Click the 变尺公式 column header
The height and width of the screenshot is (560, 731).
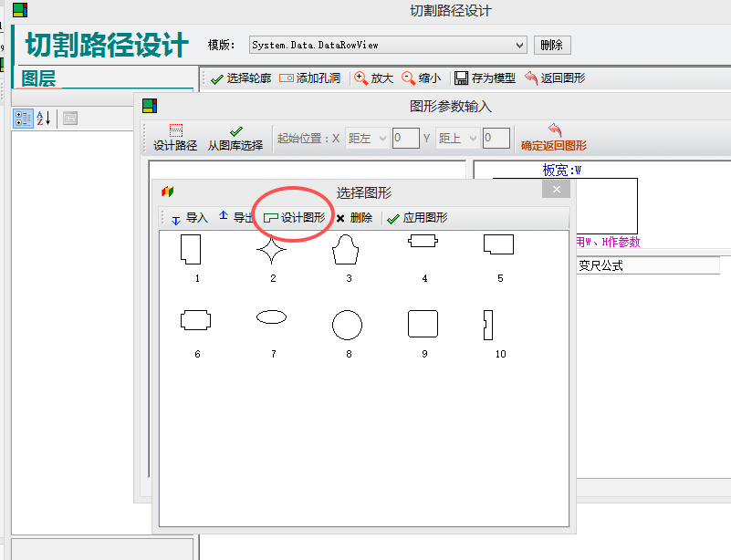tap(648, 265)
